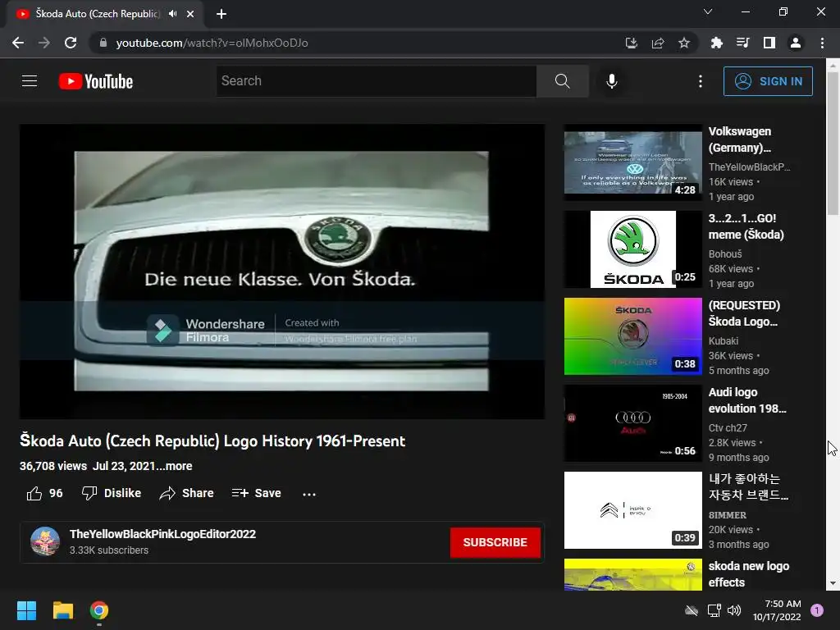This screenshot has height=630, width=840.
Task: Like the video (96 likes)
Action: (x=45, y=493)
